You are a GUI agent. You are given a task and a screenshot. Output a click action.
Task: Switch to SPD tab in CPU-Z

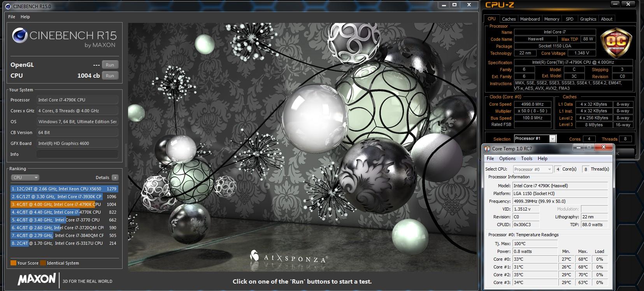(x=570, y=19)
